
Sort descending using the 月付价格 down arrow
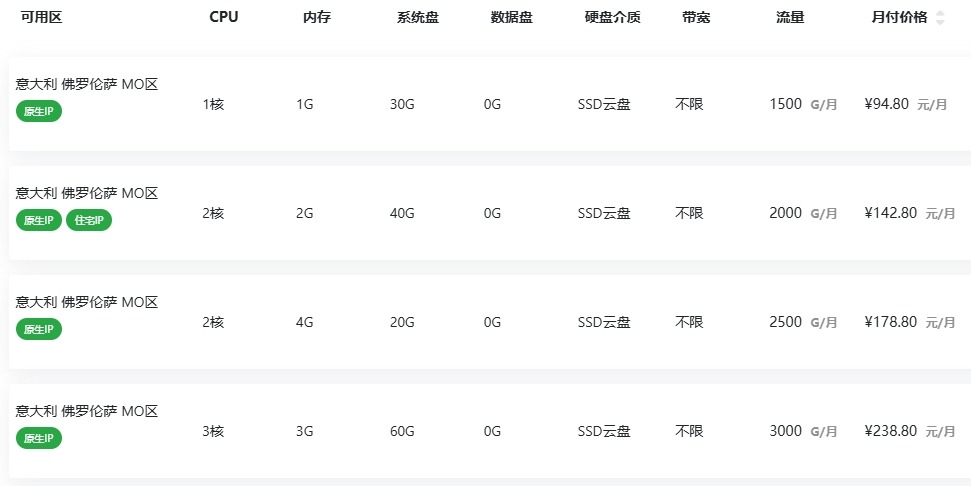tap(940, 22)
